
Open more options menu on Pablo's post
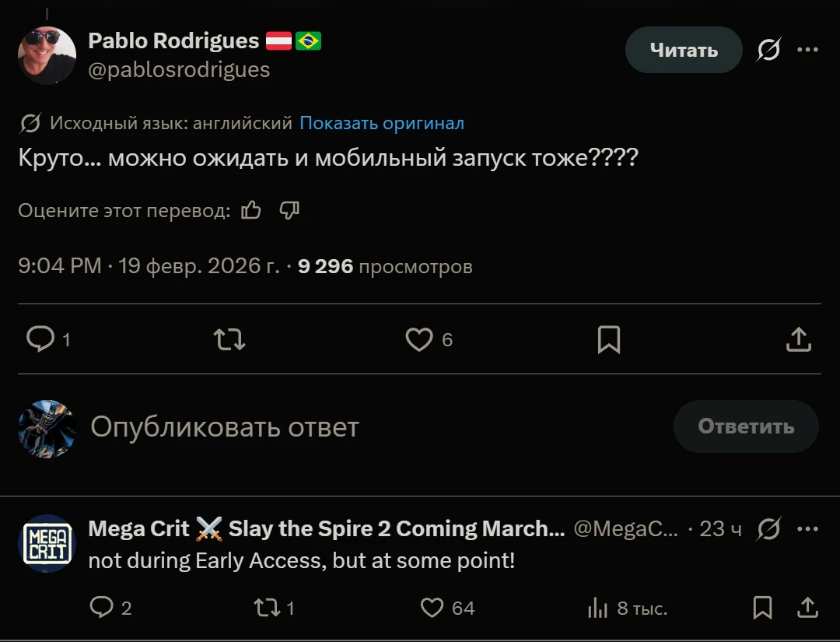(808, 51)
